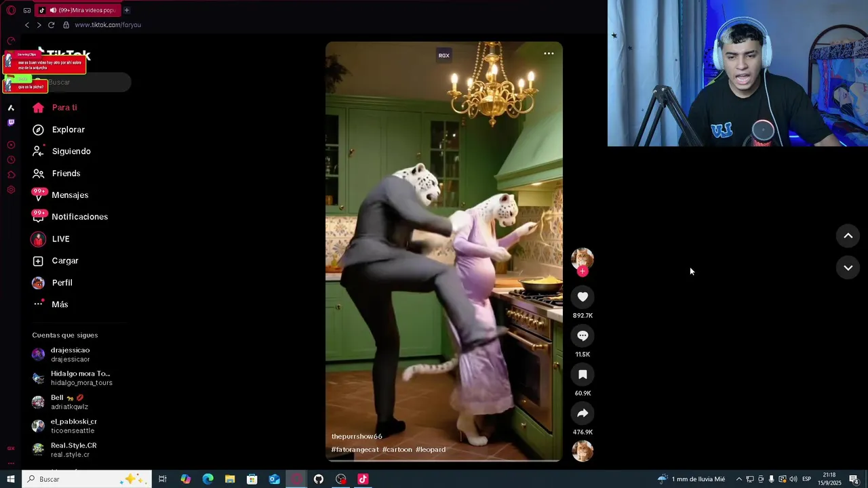The height and width of the screenshot is (488, 868).
Task: Show site security lock info
Action: coord(66,25)
